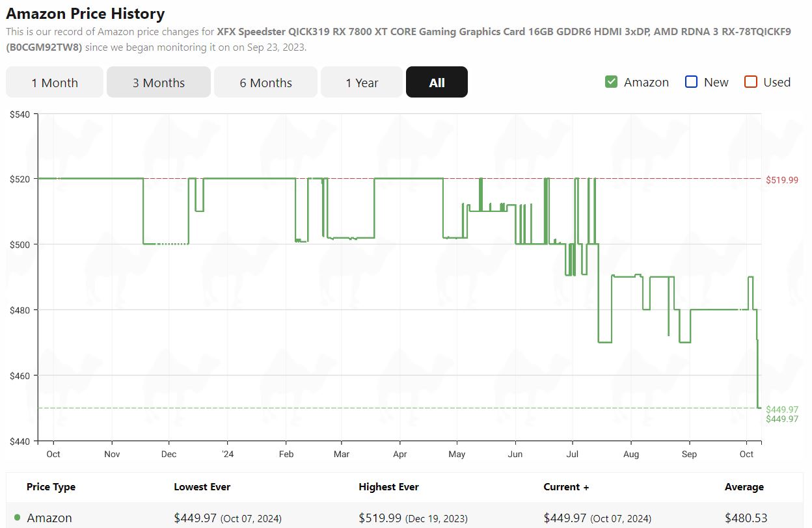The width and height of the screenshot is (812, 528).
Task: Click the '24 x-axis label
Action: (228, 454)
